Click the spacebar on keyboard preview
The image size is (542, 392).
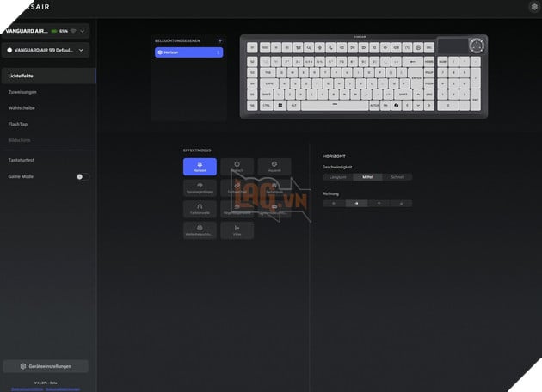(335, 105)
